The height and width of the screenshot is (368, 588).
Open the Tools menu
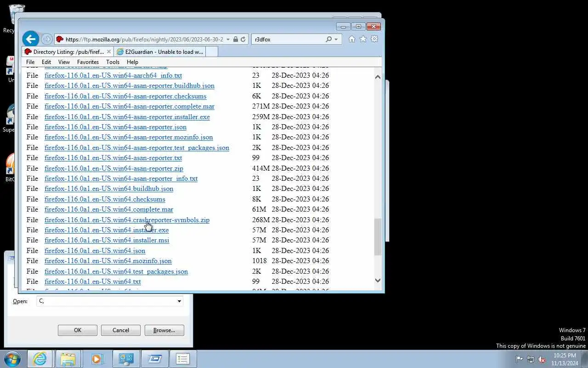click(x=113, y=62)
